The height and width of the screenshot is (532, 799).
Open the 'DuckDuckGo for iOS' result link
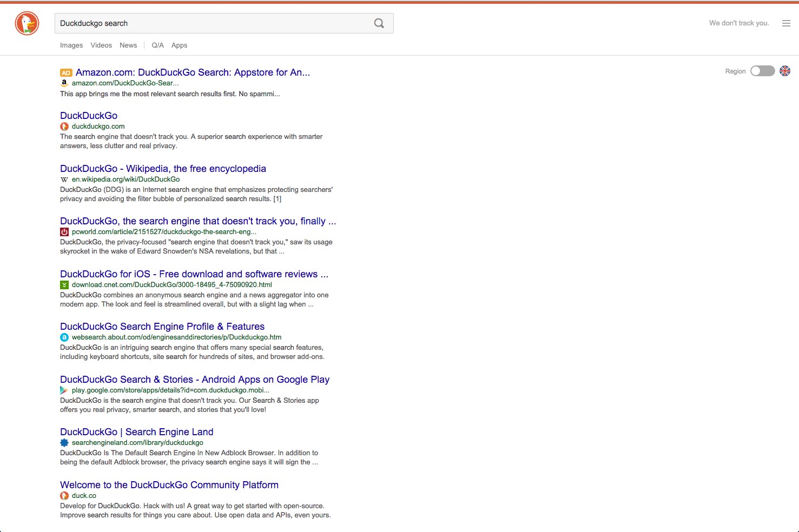tap(194, 274)
